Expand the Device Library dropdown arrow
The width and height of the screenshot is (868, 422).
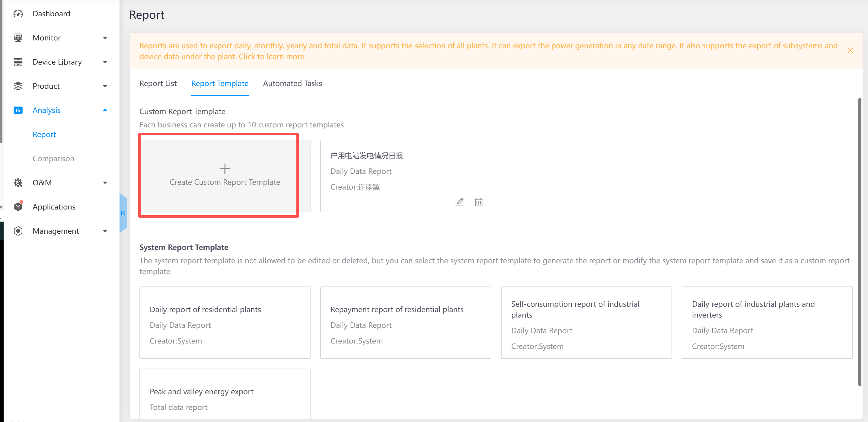105,62
